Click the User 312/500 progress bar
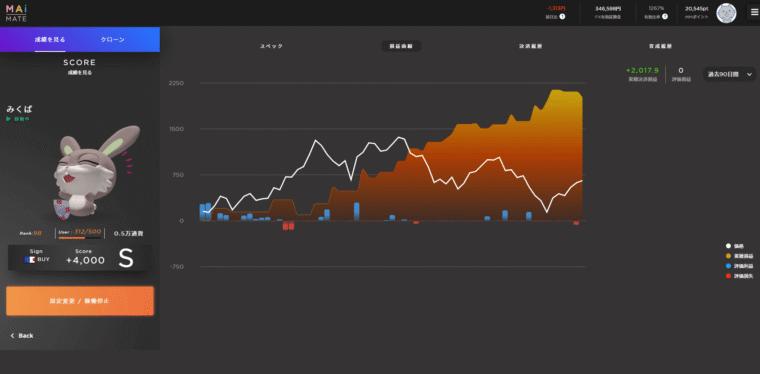 pyautogui.click(x=79, y=238)
